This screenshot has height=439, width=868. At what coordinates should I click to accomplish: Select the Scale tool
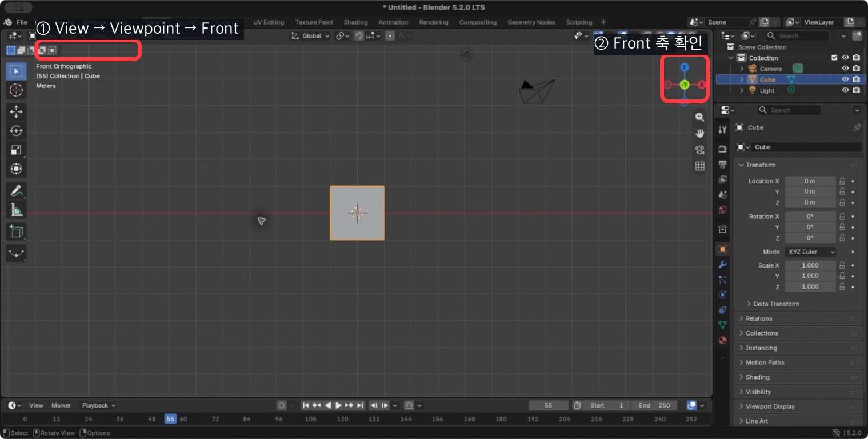(x=16, y=150)
